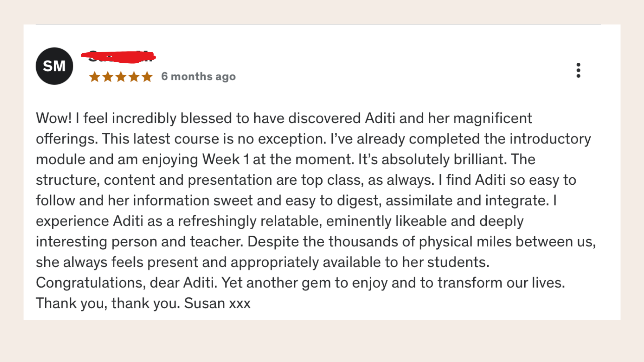This screenshot has width=644, height=362.
Task: Click the word "magnificent" in first line
Action: click(x=493, y=118)
